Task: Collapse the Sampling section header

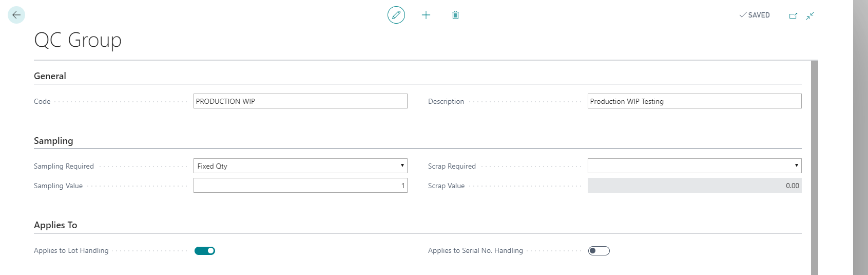Action: 53,141
